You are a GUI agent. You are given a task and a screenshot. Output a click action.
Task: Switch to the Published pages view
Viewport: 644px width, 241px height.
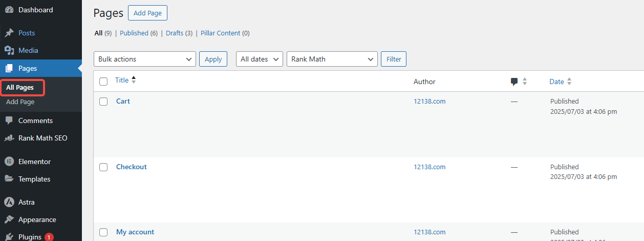(134, 33)
